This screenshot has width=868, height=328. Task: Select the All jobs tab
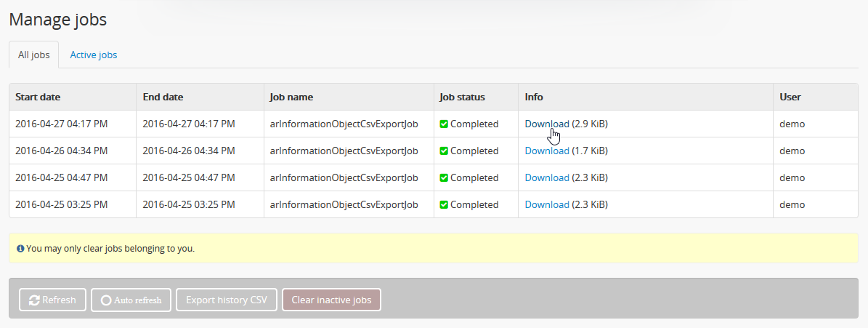33,55
